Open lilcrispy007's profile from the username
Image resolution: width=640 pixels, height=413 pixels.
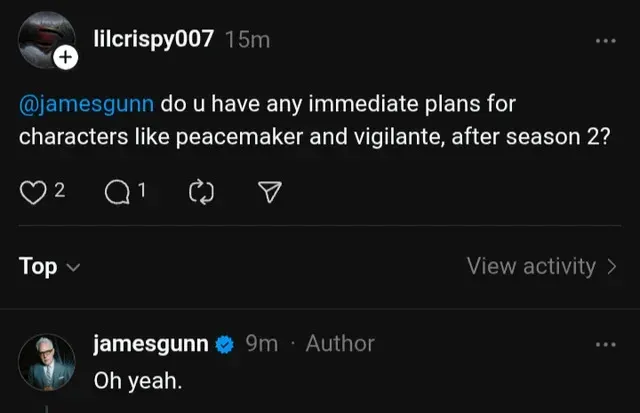click(152, 40)
